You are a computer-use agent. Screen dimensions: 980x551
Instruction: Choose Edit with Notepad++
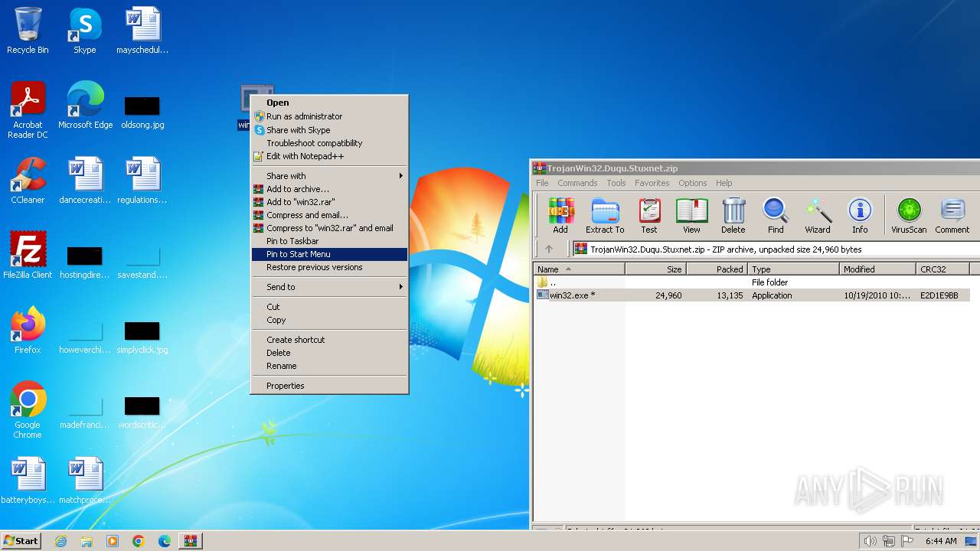[330, 156]
